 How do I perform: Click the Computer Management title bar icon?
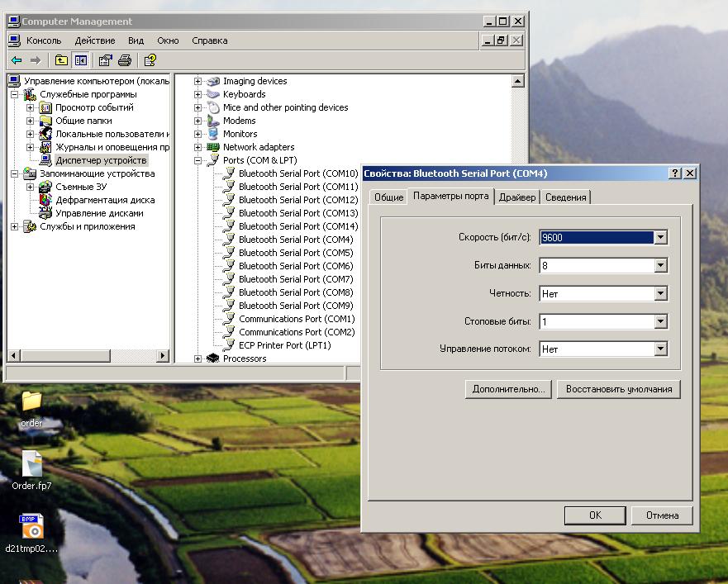pyautogui.click(x=14, y=21)
